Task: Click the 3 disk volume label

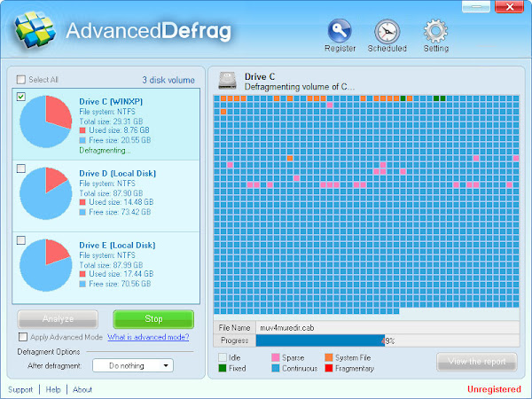Action: click(x=168, y=80)
